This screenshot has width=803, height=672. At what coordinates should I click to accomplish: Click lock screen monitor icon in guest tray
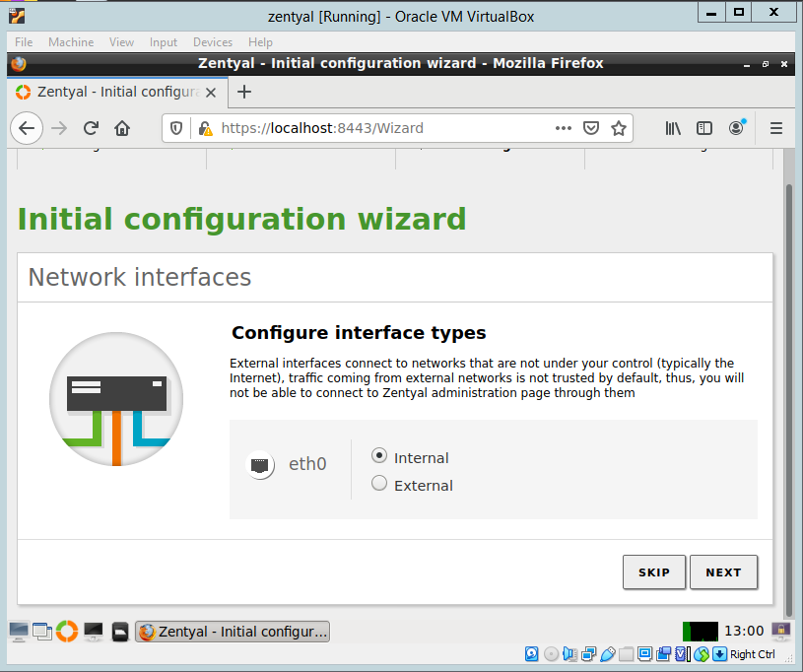[x=781, y=630]
